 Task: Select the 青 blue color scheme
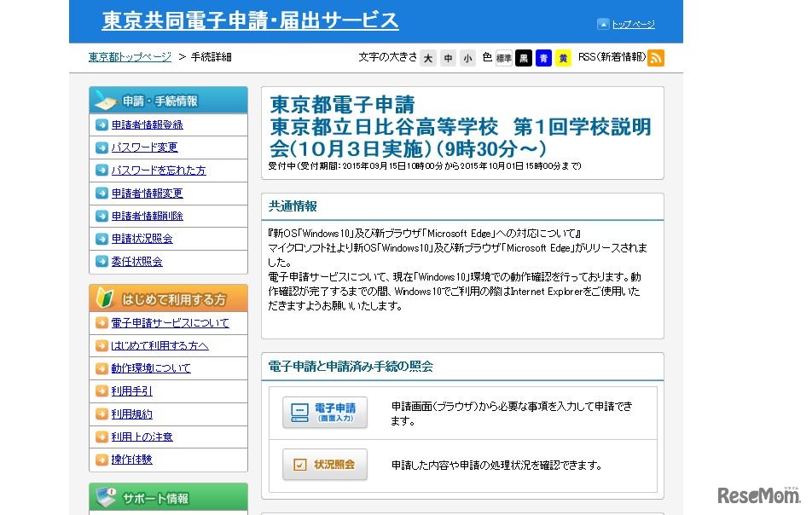[x=543, y=59]
